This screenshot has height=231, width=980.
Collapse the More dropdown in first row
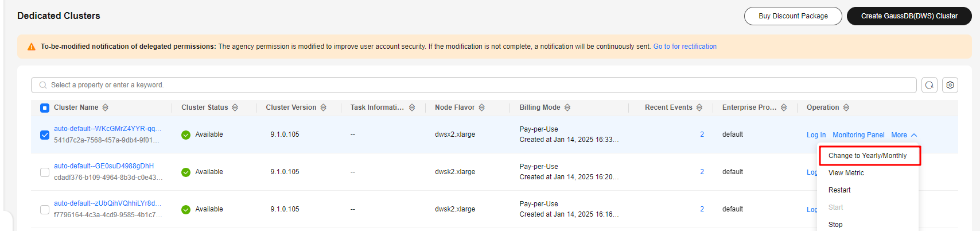pos(904,135)
